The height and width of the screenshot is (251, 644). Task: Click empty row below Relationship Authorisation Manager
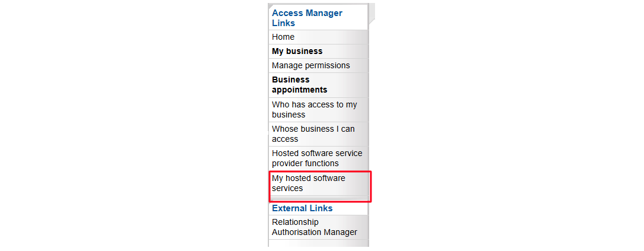[x=318, y=243]
